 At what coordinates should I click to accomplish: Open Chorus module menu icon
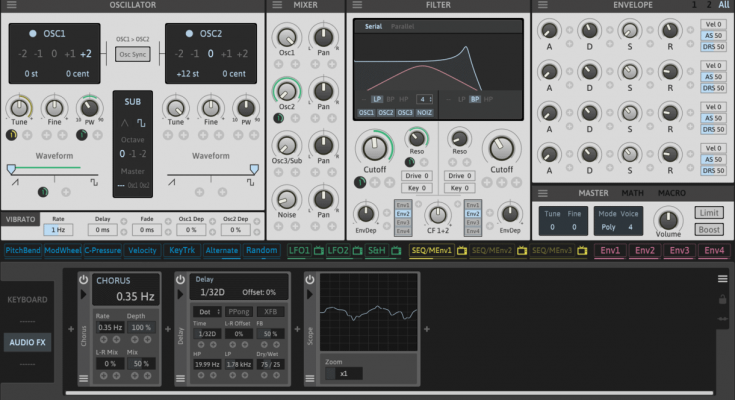coord(83,378)
